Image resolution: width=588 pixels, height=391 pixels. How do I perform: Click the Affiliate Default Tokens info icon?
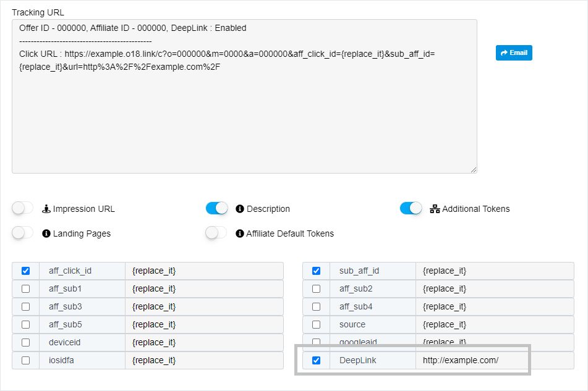(240, 233)
